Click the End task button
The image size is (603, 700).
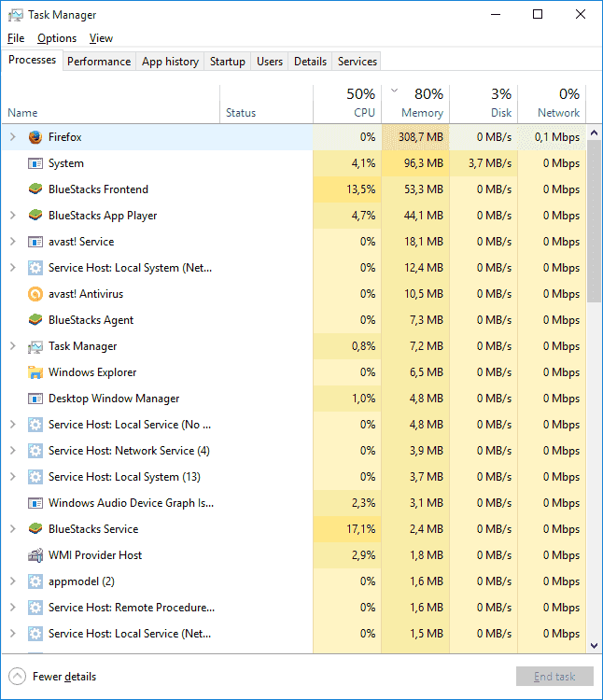coord(554,677)
